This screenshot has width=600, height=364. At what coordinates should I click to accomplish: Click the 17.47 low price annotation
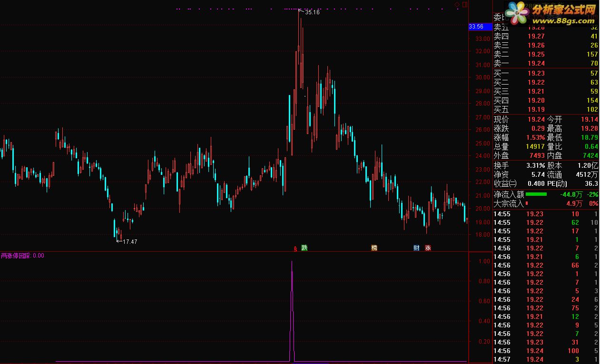[x=130, y=242]
